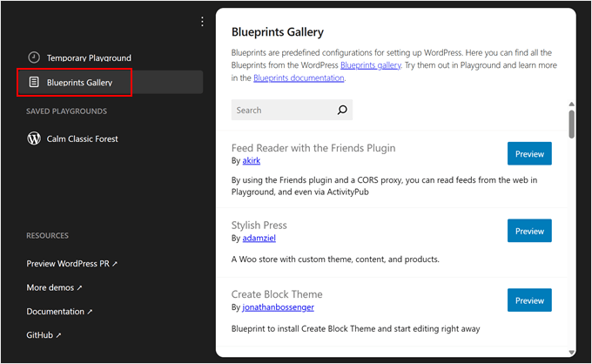Click the WordPress logo beside Calm Classic Forest

[x=34, y=138]
